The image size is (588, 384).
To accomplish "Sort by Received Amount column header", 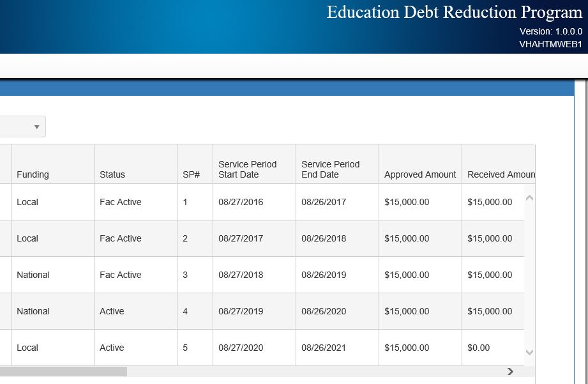I will pyautogui.click(x=499, y=164).
